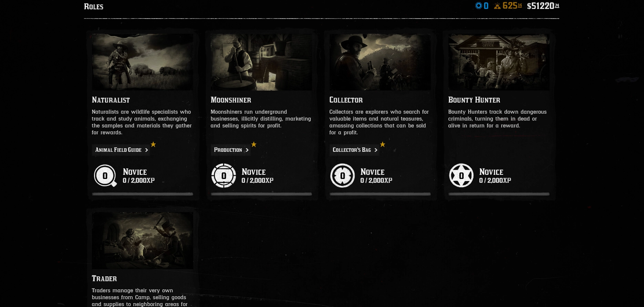The image size is (644, 307).
Task: Select the Naturalist role image
Action: (x=143, y=62)
